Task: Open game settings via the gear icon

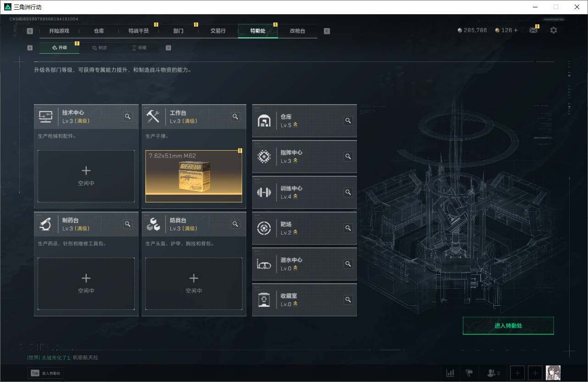Action: [x=554, y=30]
